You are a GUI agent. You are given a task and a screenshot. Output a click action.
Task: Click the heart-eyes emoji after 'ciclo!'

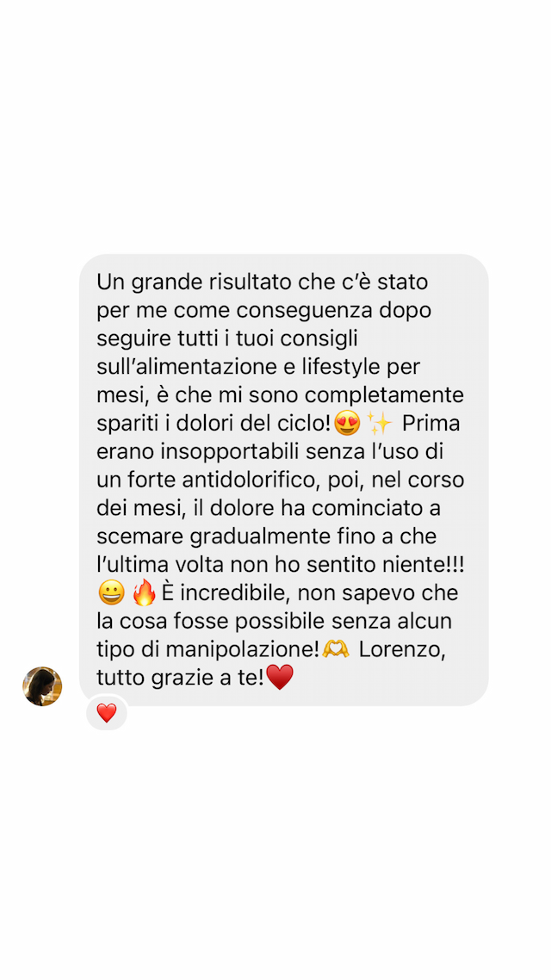(x=347, y=423)
